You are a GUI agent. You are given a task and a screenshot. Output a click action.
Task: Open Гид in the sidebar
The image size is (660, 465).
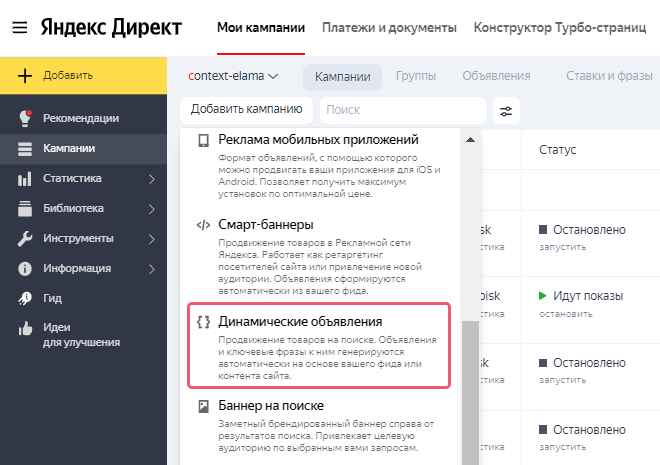[x=83, y=298]
